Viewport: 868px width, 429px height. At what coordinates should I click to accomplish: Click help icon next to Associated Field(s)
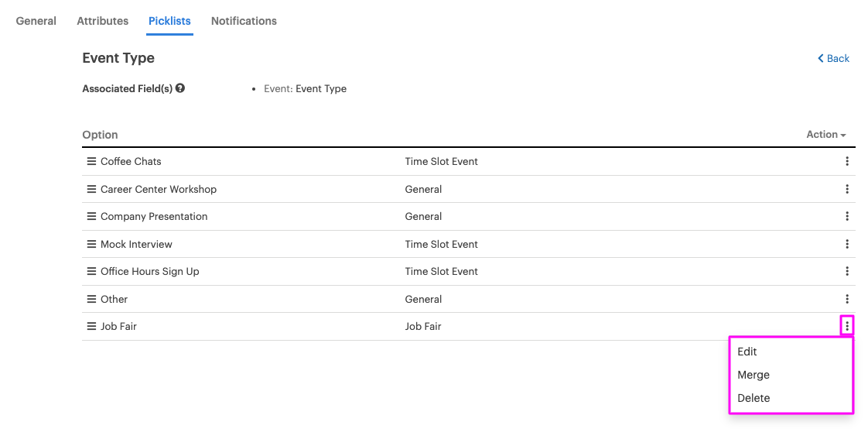click(180, 88)
